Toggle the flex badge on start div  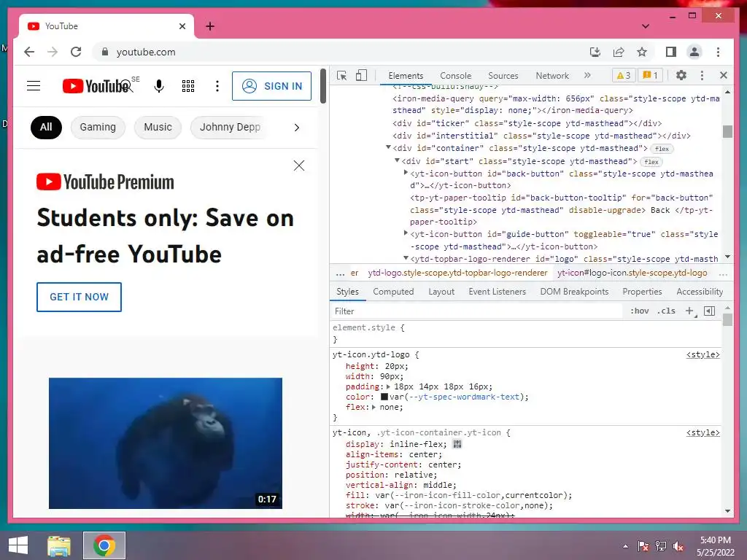coord(651,162)
